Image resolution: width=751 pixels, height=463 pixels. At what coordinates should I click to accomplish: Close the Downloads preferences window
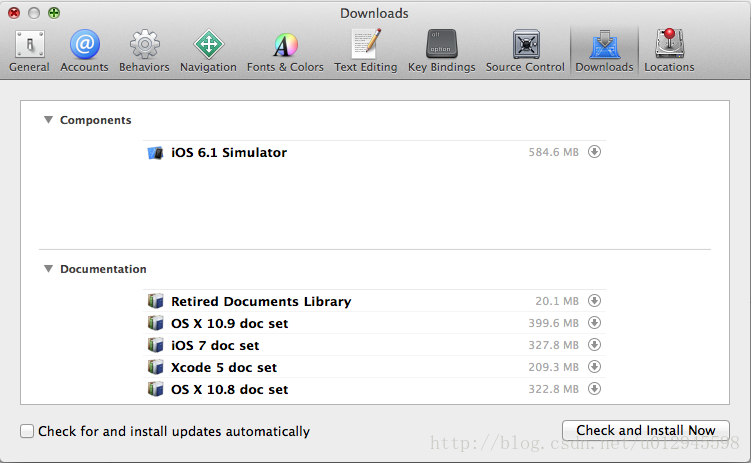point(14,13)
